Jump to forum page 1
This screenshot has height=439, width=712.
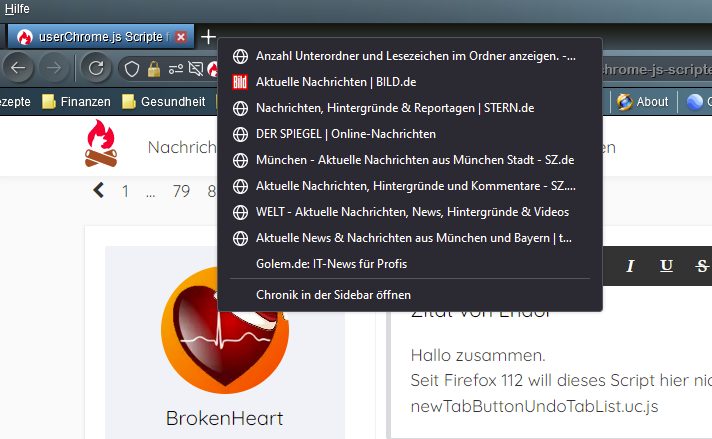pos(125,191)
